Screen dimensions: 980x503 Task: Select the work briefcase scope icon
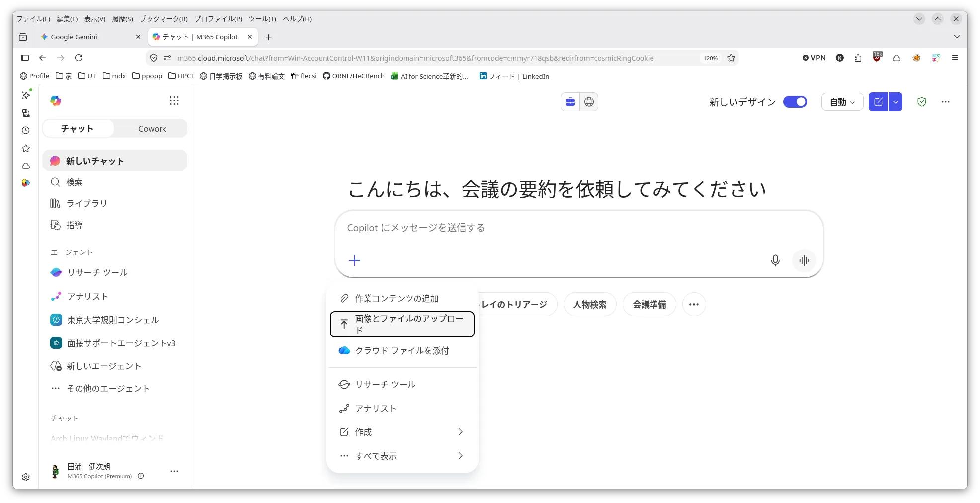coord(571,102)
